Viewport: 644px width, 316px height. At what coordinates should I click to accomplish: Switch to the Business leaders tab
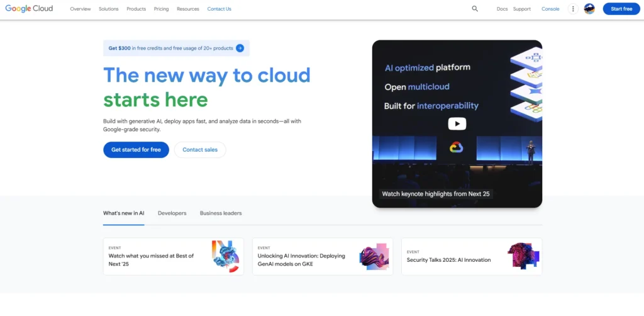(221, 213)
